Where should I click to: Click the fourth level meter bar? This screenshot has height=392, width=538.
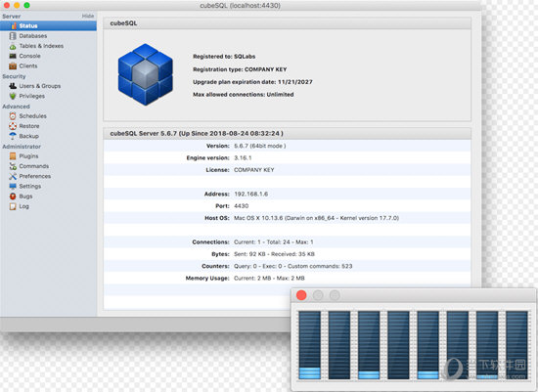(x=398, y=345)
